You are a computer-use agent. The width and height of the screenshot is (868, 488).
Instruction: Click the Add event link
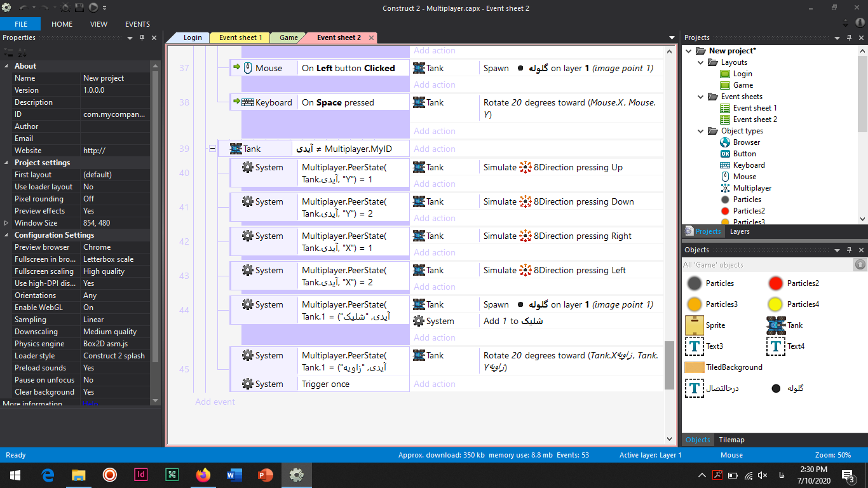pos(215,402)
